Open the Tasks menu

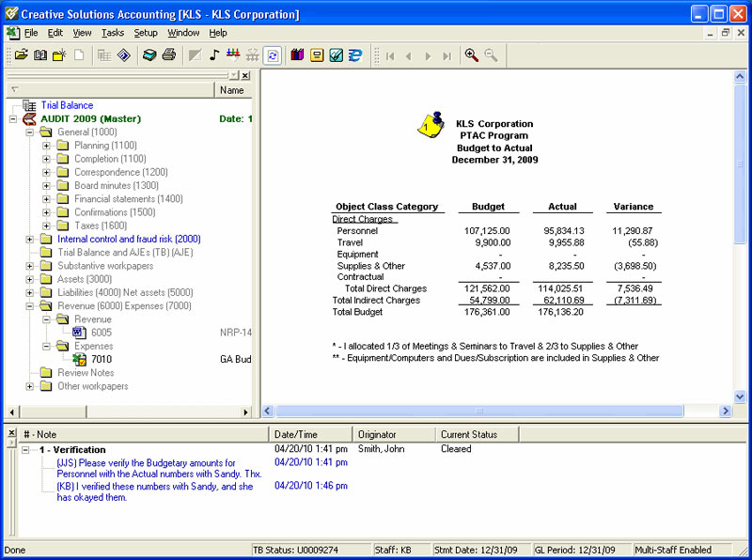[x=113, y=33]
